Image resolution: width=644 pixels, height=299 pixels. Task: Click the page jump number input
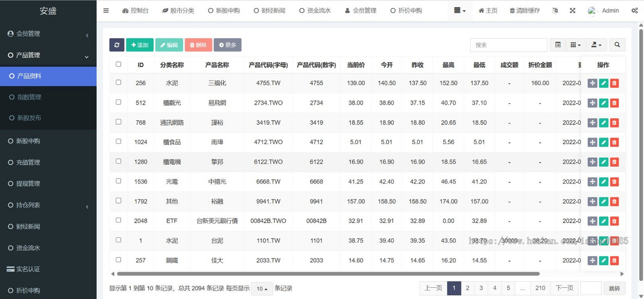591,288
